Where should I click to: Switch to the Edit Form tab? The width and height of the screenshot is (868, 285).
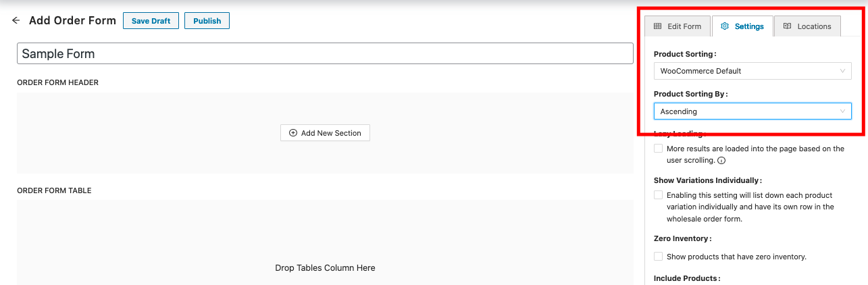678,26
